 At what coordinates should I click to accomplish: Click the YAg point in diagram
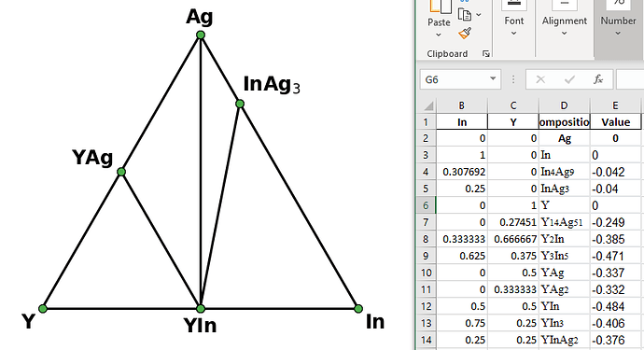click(x=121, y=172)
